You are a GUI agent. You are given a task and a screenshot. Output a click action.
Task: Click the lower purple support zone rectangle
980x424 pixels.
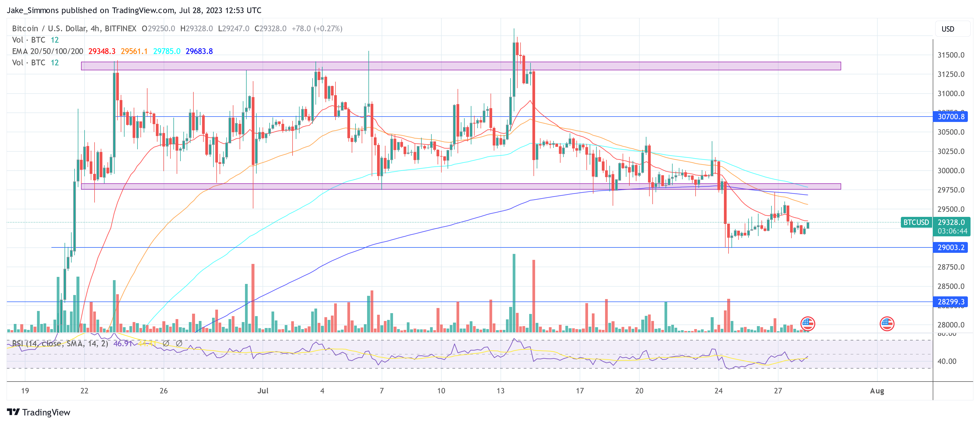tap(461, 186)
